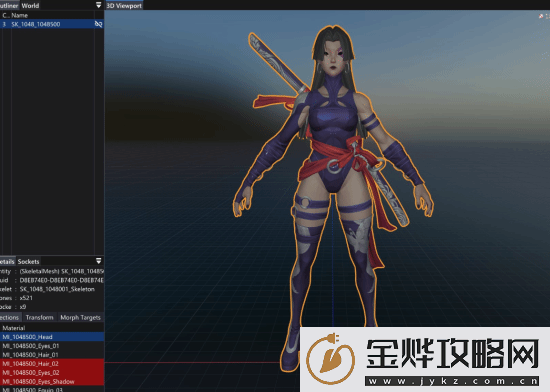Click the entity SkeletalMesh value
550x392 pixels.
click(62, 271)
